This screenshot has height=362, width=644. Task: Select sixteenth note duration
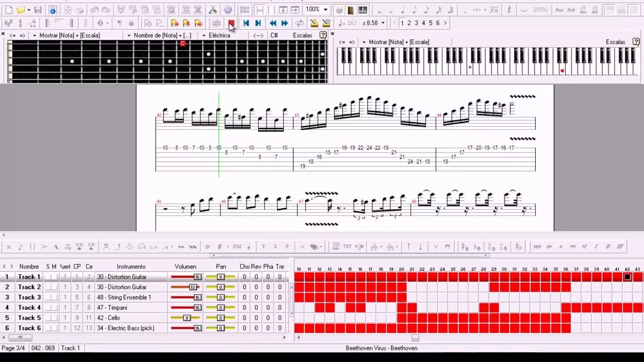427,10
